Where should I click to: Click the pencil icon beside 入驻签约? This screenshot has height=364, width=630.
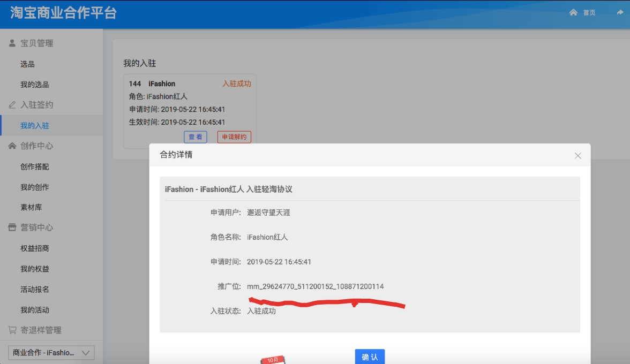(12, 105)
